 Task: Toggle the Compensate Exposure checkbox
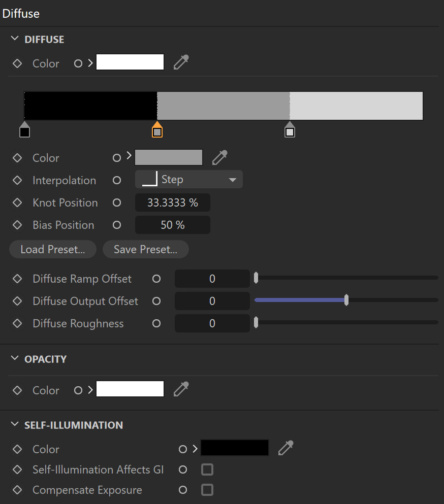pyautogui.click(x=207, y=490)
